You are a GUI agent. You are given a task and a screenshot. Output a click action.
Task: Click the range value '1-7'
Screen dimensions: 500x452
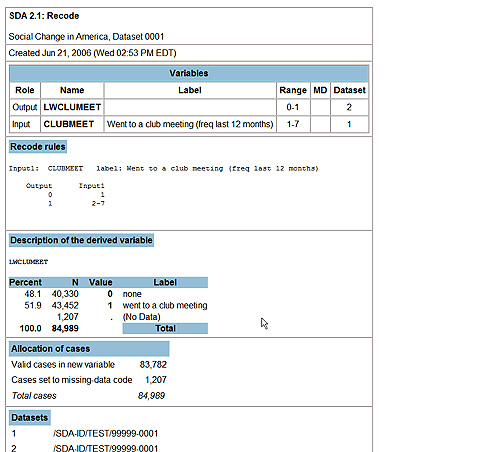click(x=293, y=124)
